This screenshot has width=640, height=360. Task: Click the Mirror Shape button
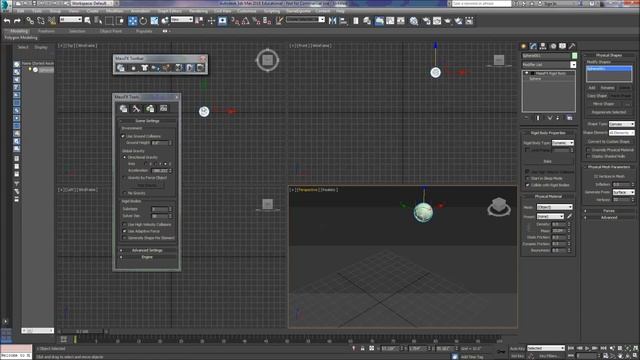point(604,104)
